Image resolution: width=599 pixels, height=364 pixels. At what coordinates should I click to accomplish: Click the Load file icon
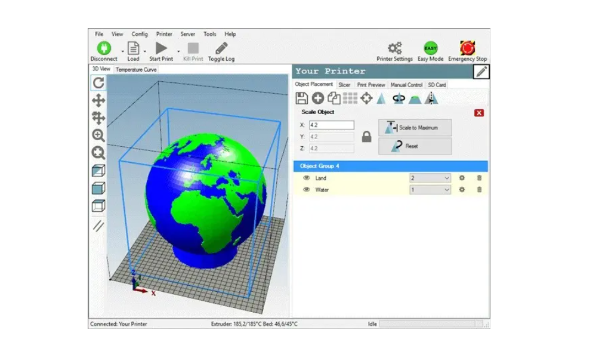(x=133, y=48)
